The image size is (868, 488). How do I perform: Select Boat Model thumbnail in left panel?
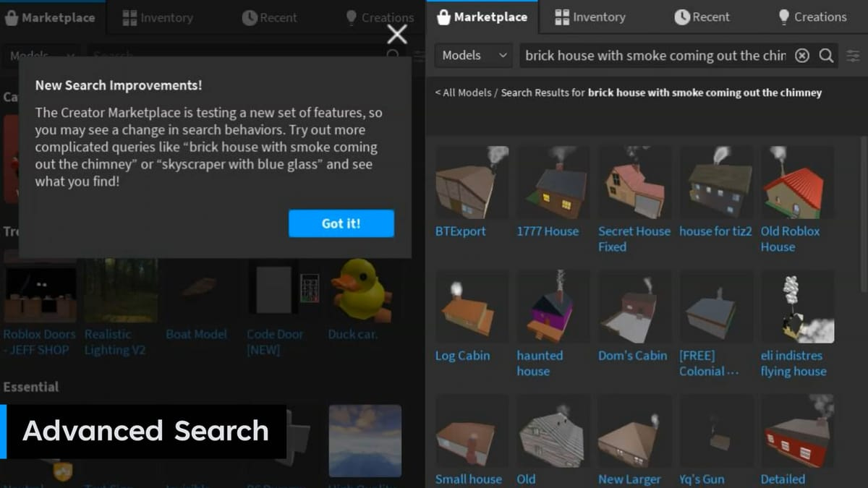[202, 291]
